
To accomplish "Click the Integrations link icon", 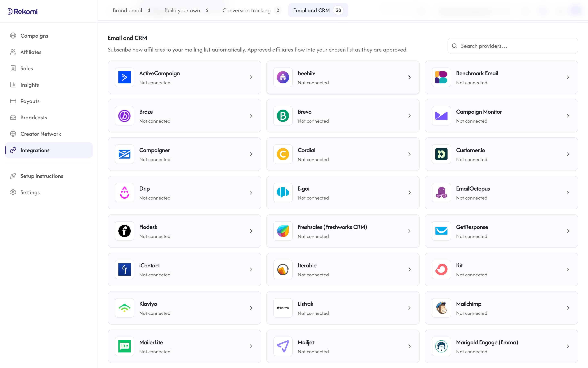I will click(x=13, y=150).
